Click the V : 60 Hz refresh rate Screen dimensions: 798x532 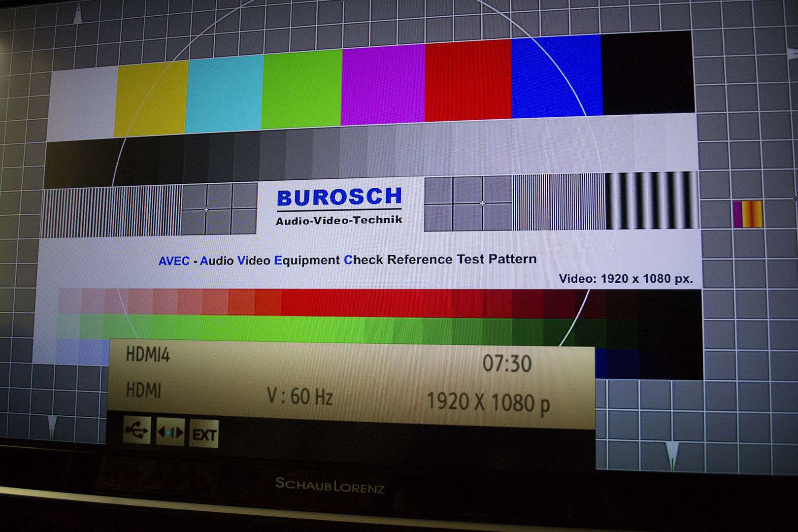(x=299, y=397)
